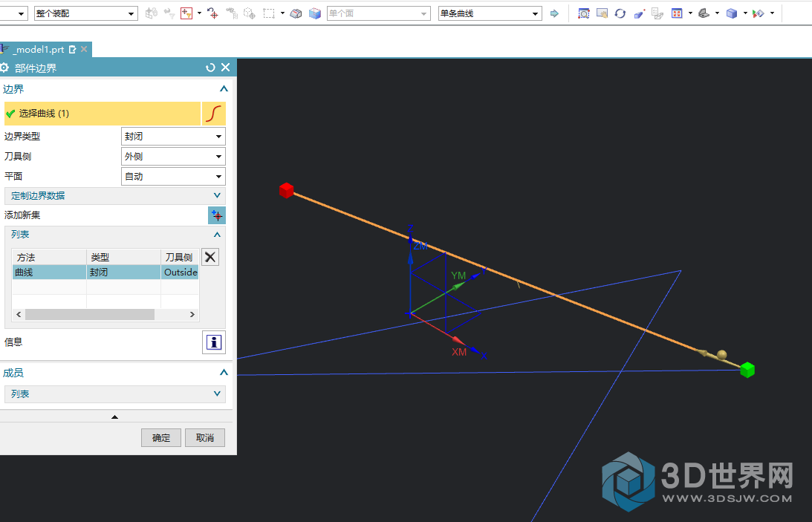Collapse the 成员 section

(224, 373)
